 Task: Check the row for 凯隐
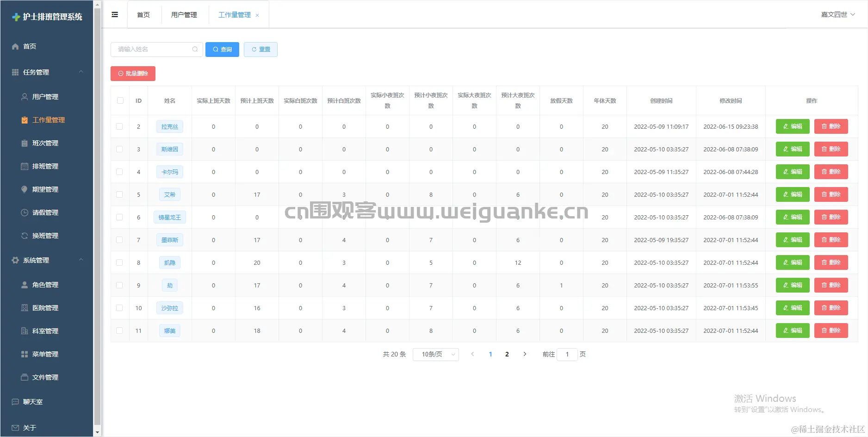(119, 262)
